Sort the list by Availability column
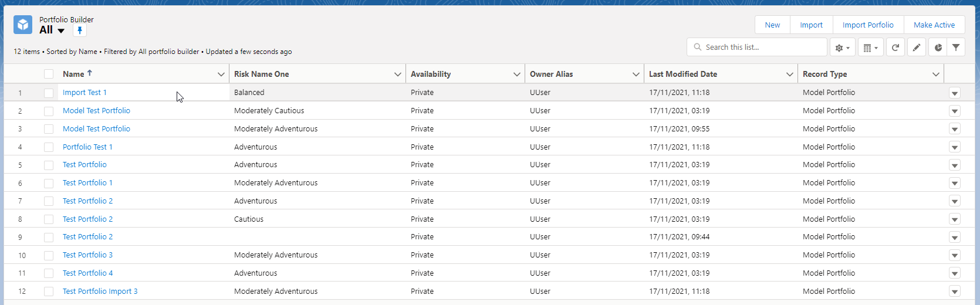Image resolution: width=980 pixels, height=305 pixels. [431, 74]
